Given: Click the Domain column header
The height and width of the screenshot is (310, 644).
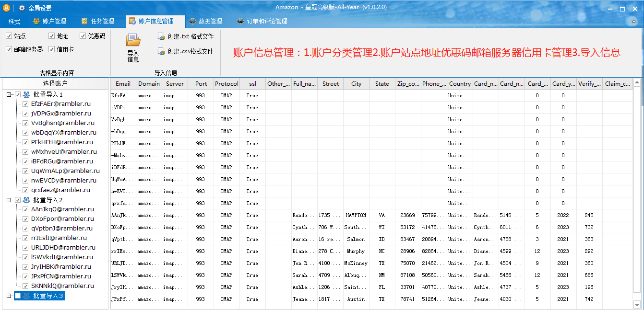Looking at the screenshot, I should [149, 83].
